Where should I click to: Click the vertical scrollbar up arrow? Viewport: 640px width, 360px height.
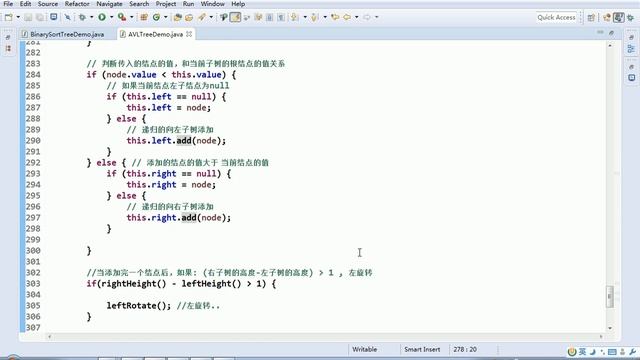pyautogui.click(x=610, y=45)
